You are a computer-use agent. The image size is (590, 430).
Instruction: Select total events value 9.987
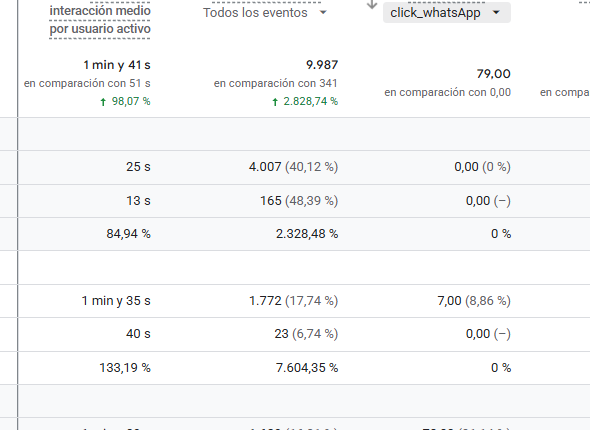(322, 65)
